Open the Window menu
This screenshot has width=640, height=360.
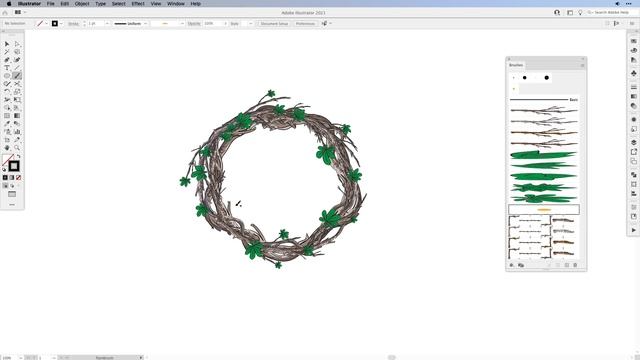176,4
